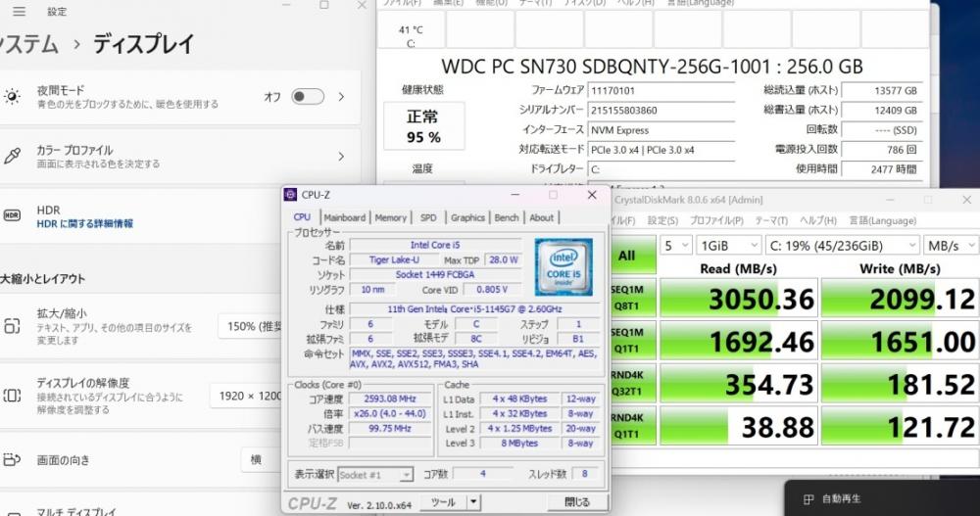980x516 pixels.
Task: Open CrystalDiskMark 設定(S) menu
Action: click(x=662, y=221)
